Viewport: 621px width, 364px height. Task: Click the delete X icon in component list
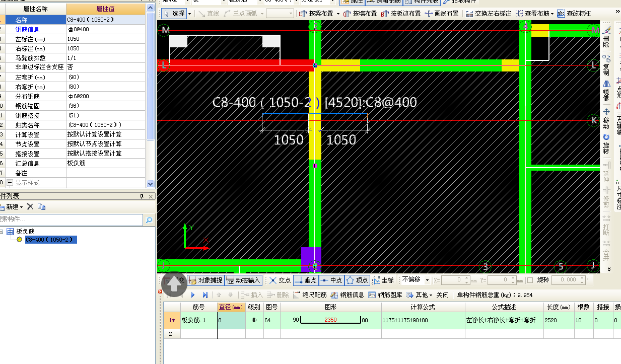click(x=30, y=207)
